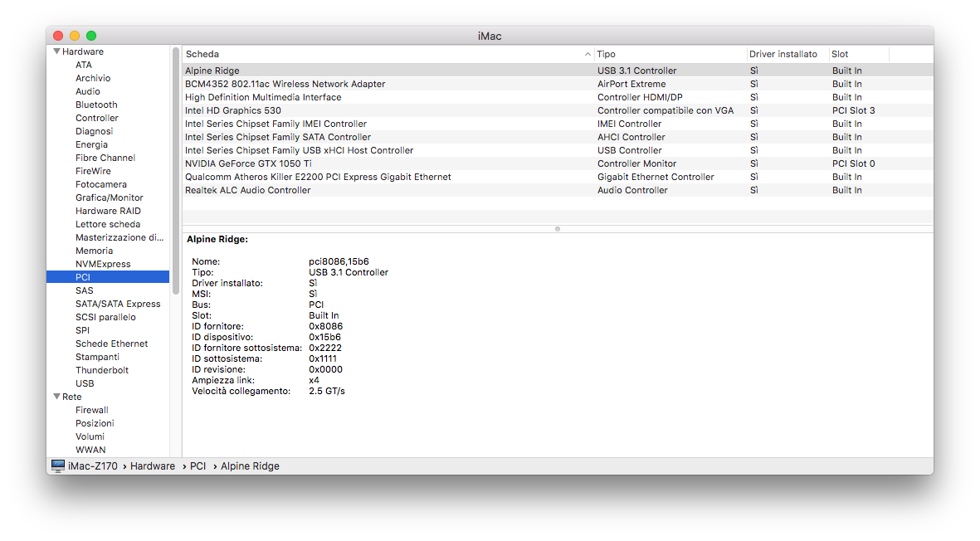Screen dimensions: 980x541
Task: Open the Bluetooth section
Action: [x=96, y=105]
